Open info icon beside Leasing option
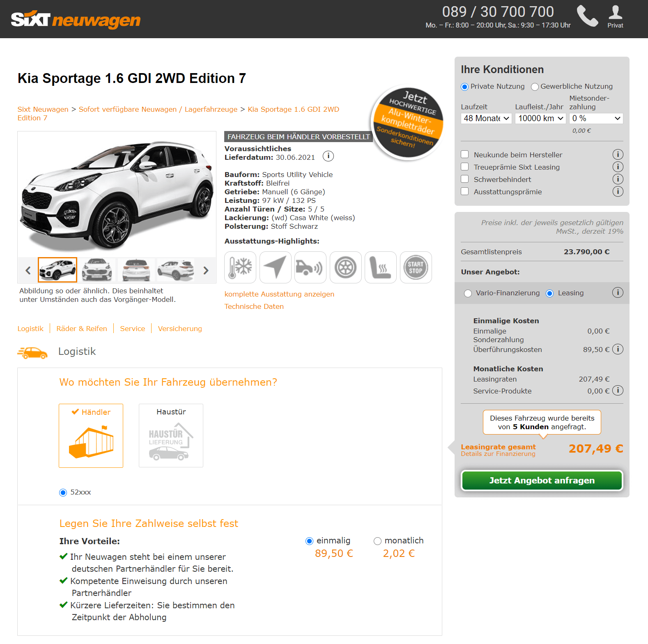 [x=618, y=292]
